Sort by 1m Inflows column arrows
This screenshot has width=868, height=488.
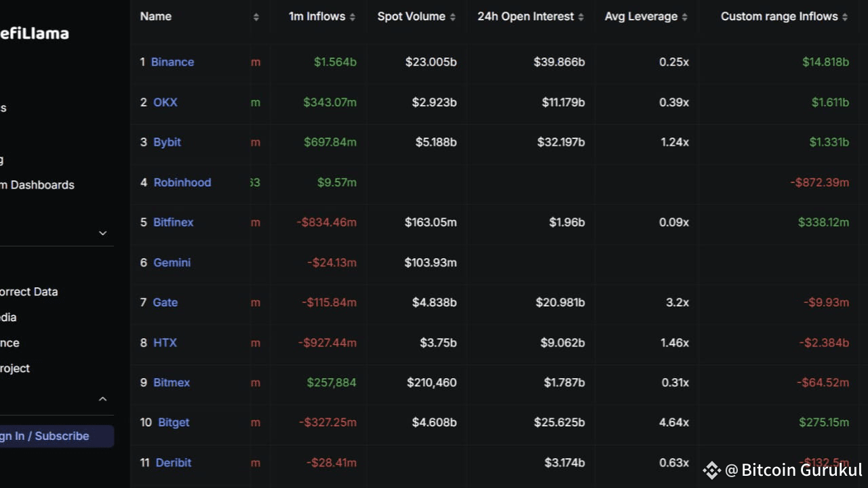(352, 17)
